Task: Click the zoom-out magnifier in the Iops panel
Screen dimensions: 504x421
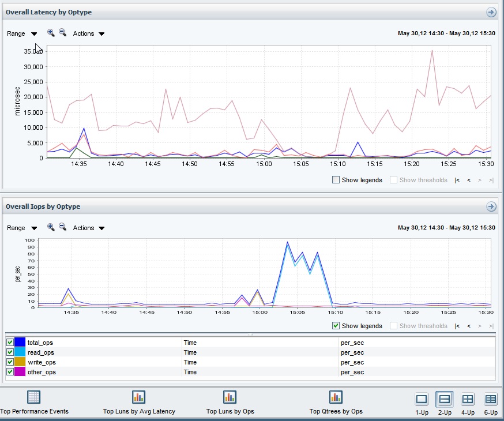Action: tap(62, 227)
